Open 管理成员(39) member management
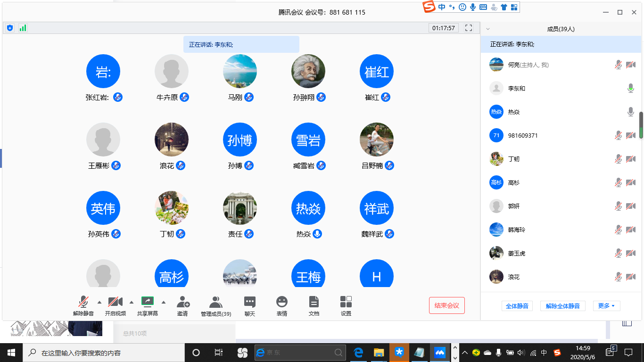The image size is (644, 362). (x=216, y=305)
